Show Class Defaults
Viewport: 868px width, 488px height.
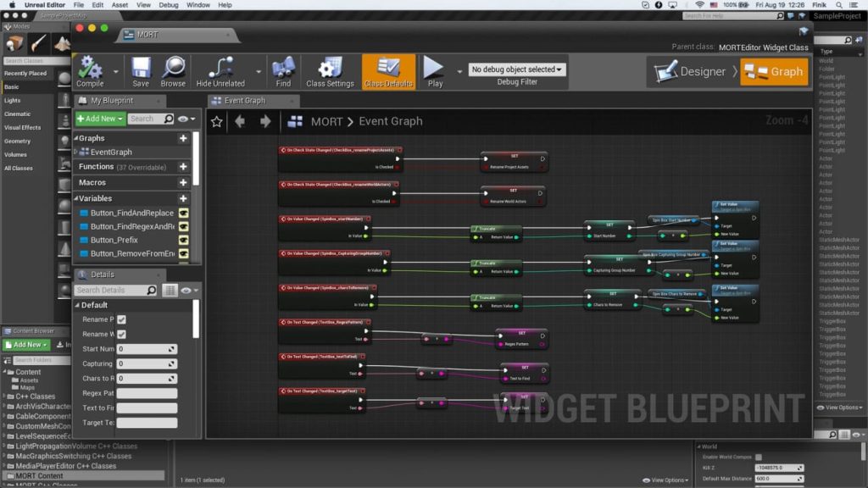388,72
